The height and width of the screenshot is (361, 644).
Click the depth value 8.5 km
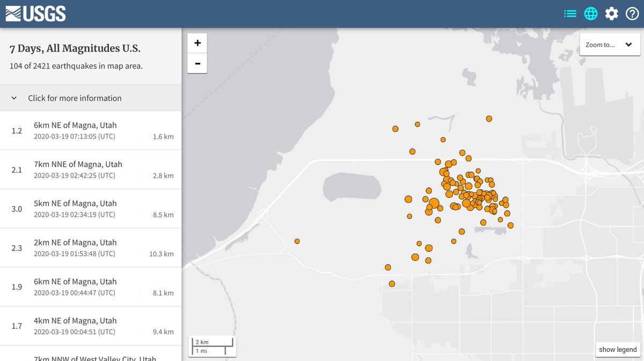pos(163,215)
